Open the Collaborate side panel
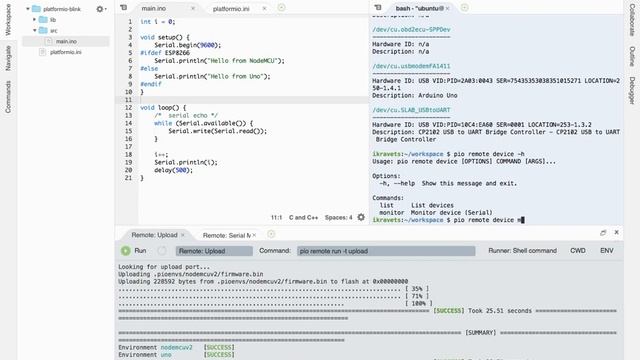640x360 pixels. tap(632, 19)
